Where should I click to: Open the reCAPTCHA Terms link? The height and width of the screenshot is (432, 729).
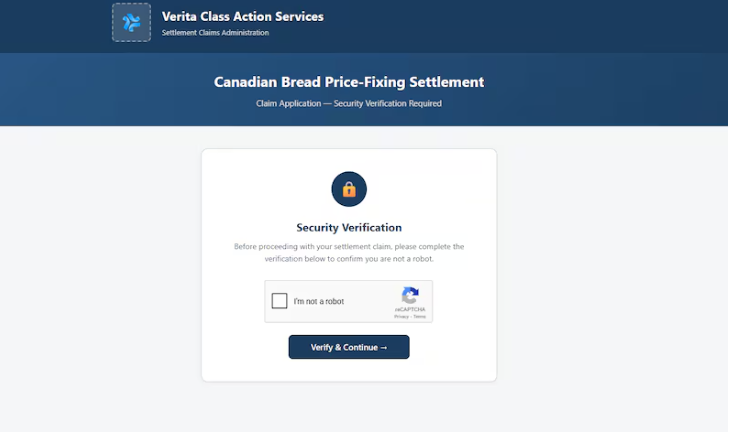pos(419,316)
